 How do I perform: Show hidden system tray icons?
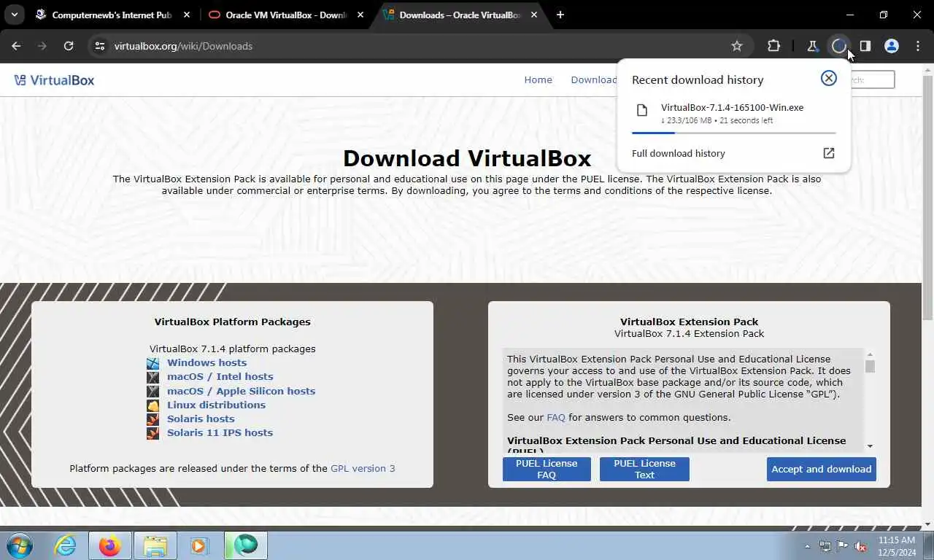pos(807,546)
